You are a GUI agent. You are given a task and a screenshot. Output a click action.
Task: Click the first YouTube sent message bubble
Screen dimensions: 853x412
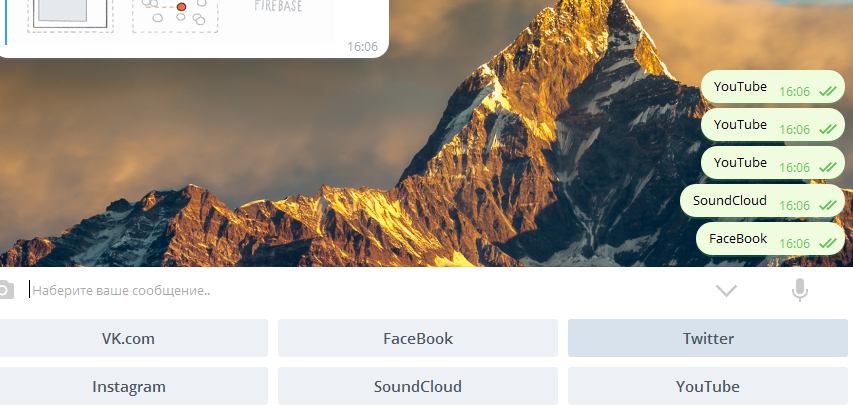[772, 87]
